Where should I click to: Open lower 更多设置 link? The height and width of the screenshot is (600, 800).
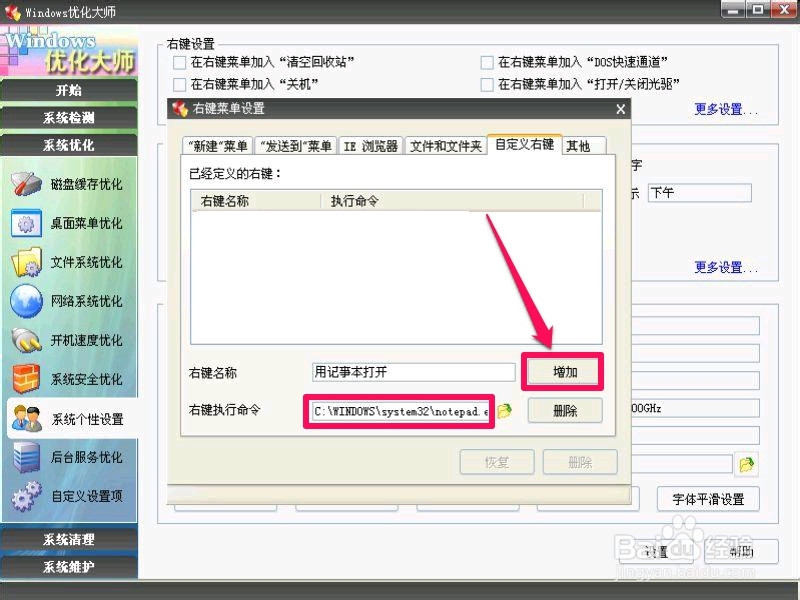pyautogui.click(x=726, y=267)
